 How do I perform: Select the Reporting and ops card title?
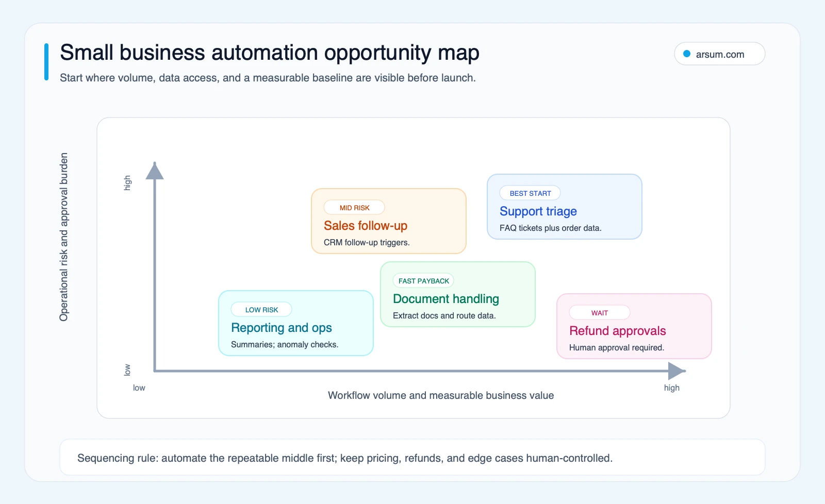click(x=282, y=328)
